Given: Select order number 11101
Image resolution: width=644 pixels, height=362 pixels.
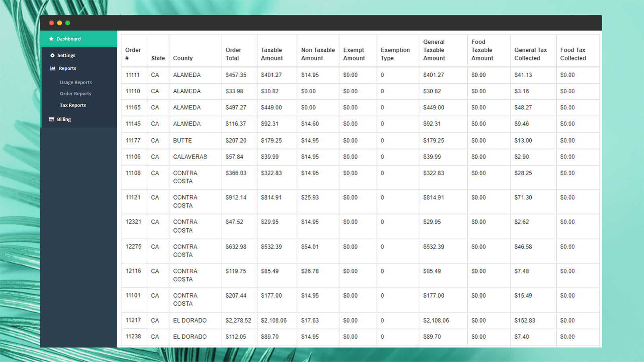Looking at the screenshot, I should pos(133,296).
